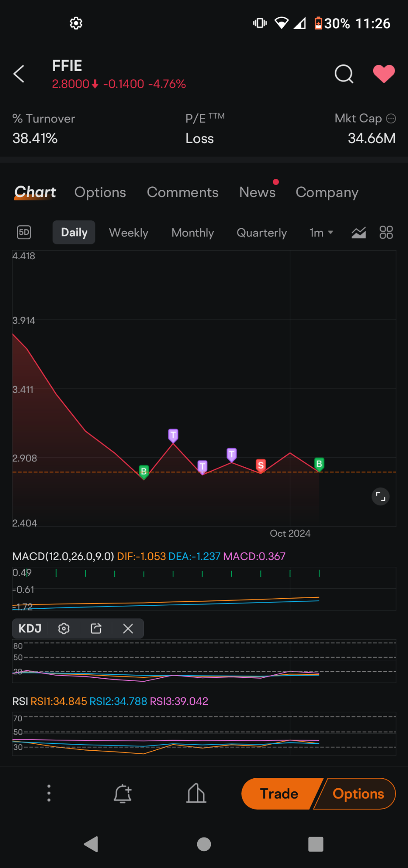Open the status bar settings gear
Image resolution: width=408 pixels, height=868 pixels.
(x=76, y=23)
